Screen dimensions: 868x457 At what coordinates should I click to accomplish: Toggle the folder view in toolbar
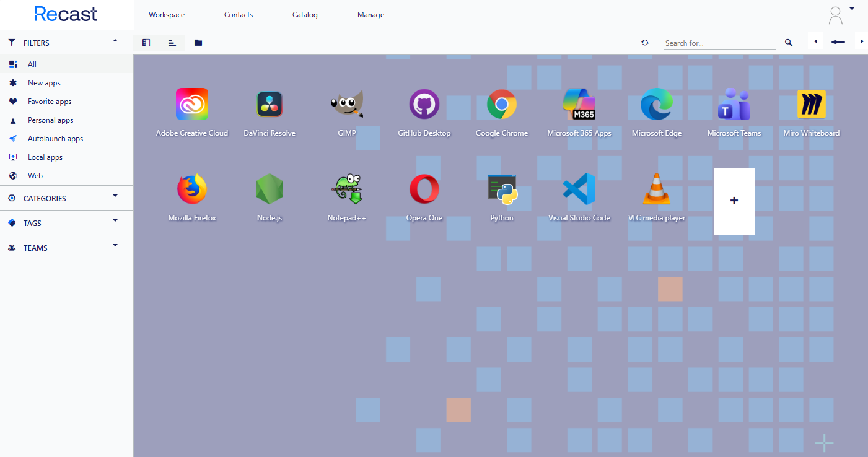[x=198, y=43]
